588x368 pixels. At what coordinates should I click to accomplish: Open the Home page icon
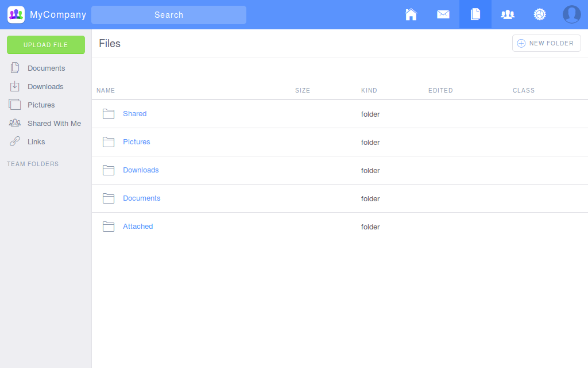coord(411,14)
